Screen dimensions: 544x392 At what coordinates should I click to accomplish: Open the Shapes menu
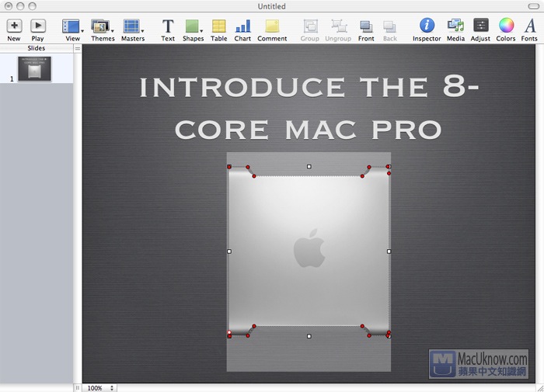194,29
